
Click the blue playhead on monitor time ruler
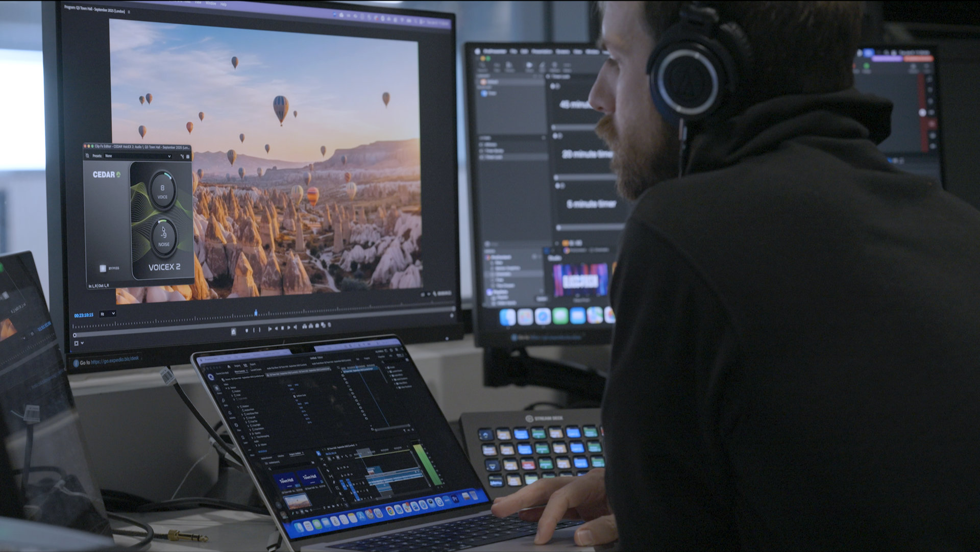[x=256, y=312]
